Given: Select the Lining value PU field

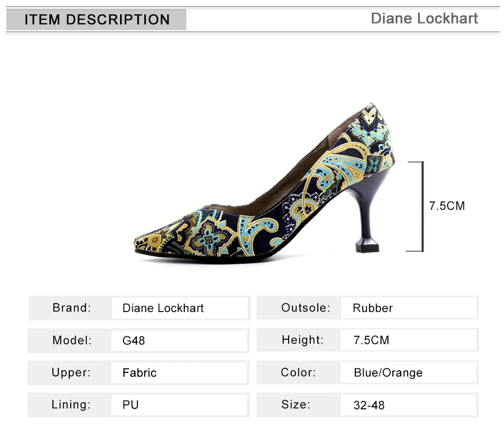Looking at the screenshot, I should click(x=179, y=405).
